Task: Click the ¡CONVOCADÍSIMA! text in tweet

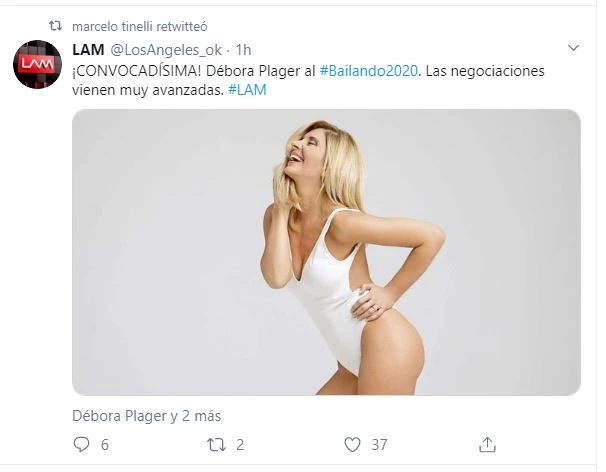Action: [x=137, y=71]
